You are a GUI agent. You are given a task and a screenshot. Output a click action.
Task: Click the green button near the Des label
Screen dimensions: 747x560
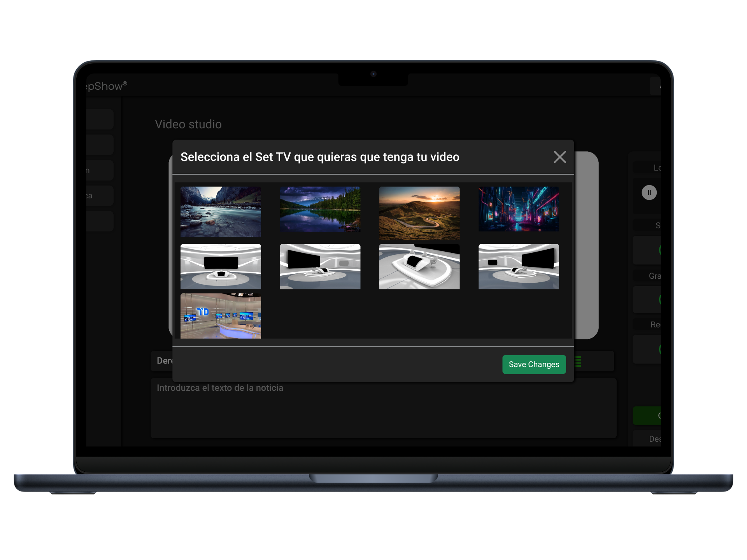tap(649, 415)
